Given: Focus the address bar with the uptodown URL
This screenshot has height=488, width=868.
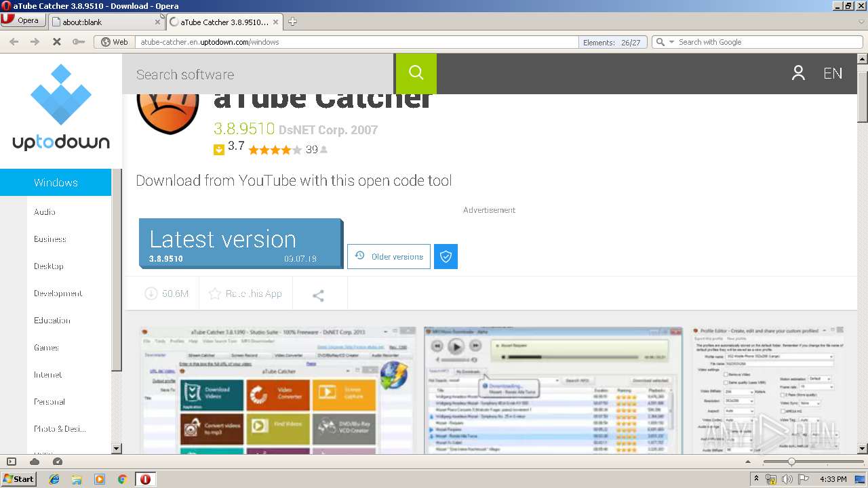Looking at the screenshot, I should pos(356,42).
